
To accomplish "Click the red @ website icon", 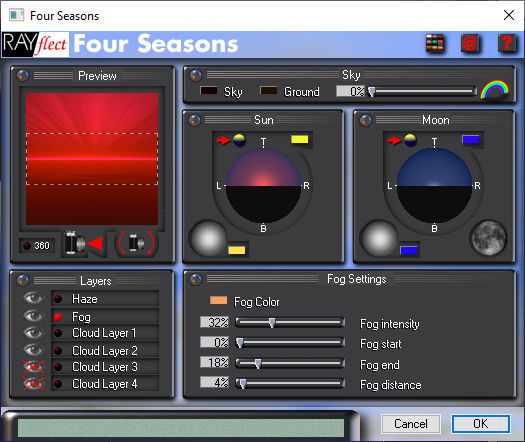I will 470,44.
